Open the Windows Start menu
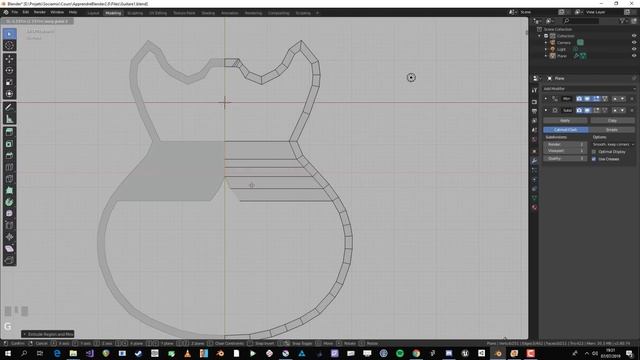Image resolution: width=640 pixels, height=360 pixels. click(x=8, y=353)
